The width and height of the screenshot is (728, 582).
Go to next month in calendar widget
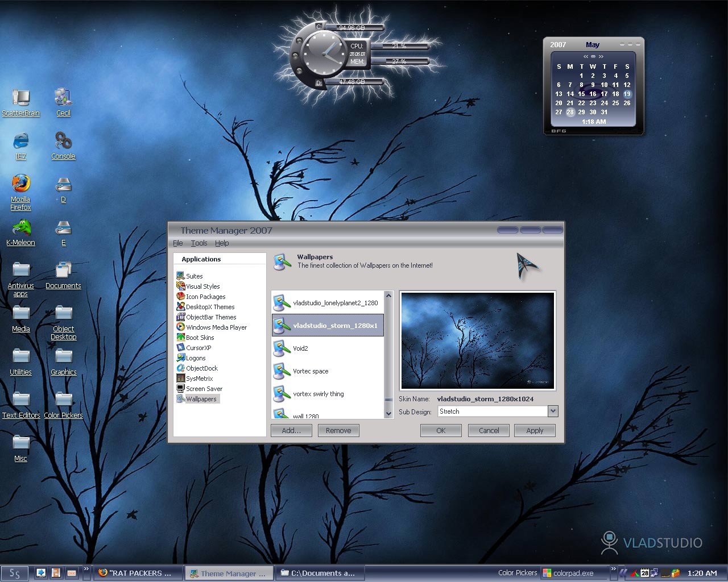[x=601, y=56]
